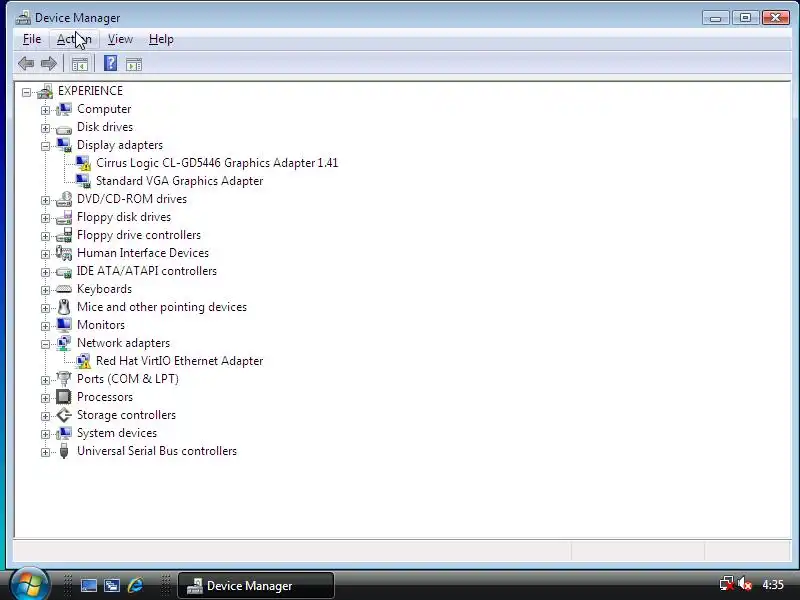The height and width of the screenshot is (600, 800).
Task: Expand the Computer node
Action: point(45,110)
